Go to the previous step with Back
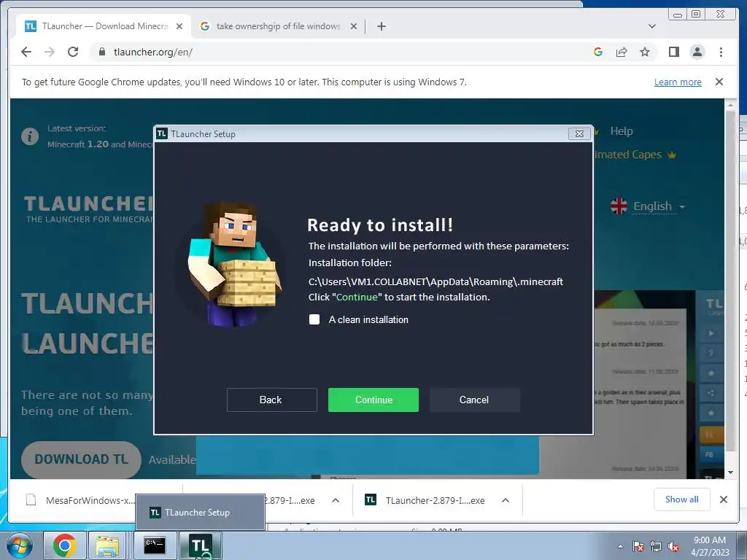 pyautogui.click(x=271, y=400)
